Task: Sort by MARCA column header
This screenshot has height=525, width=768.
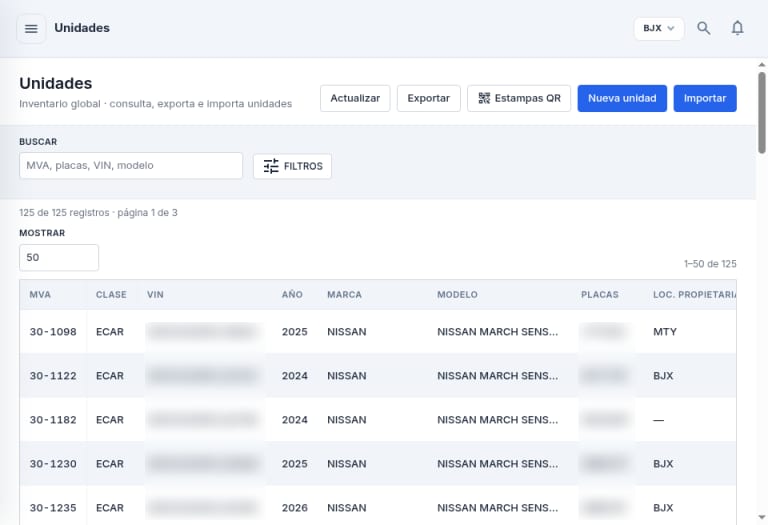Action: tap(344, 295)
